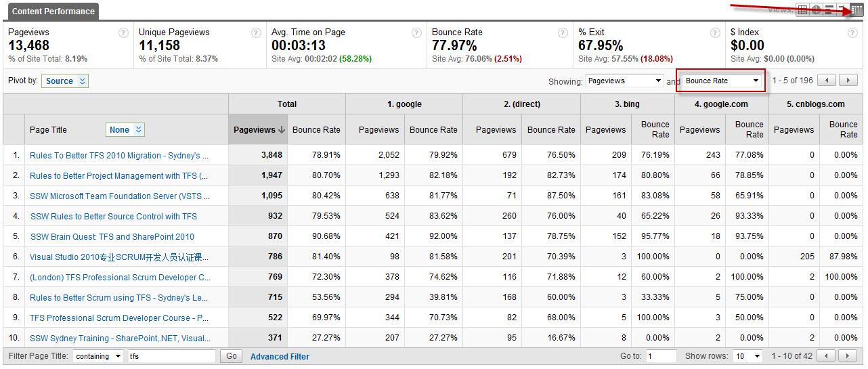Image resolution: width=868 pixels, height=369 pixels.
Task: Open help icon for Avg. Time on Page
Action: [417, 32]
